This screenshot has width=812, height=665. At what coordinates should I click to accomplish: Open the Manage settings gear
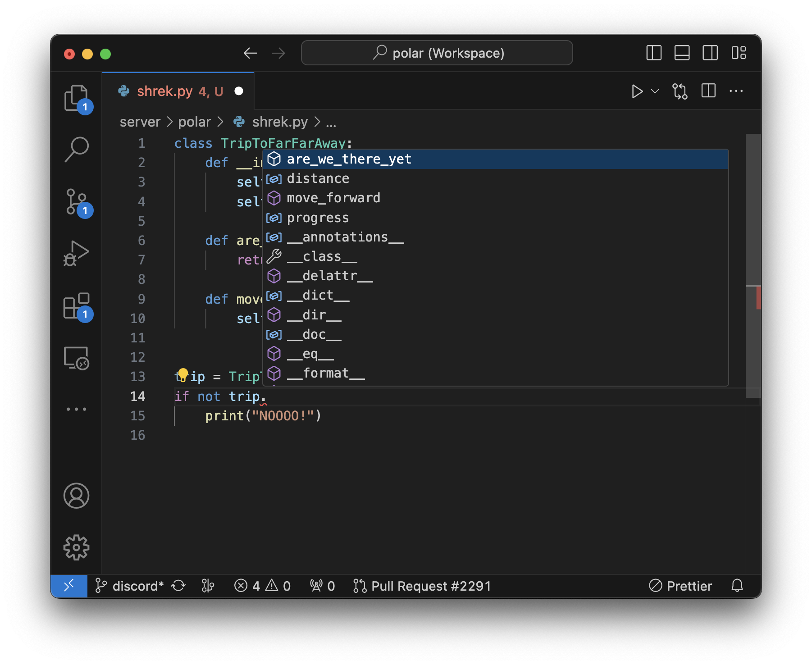(x=77, y=547)
